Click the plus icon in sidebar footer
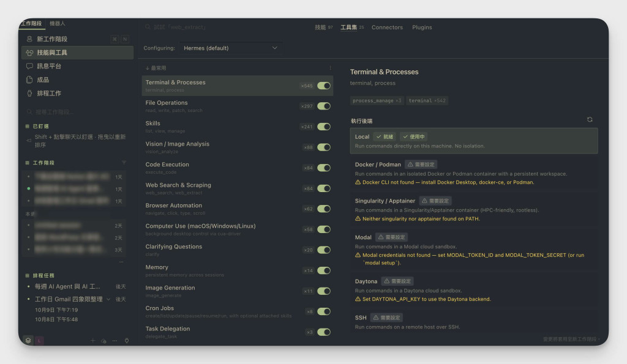Image resolution: width=627 pixels, height=364 pixels. tap(93, 340)
